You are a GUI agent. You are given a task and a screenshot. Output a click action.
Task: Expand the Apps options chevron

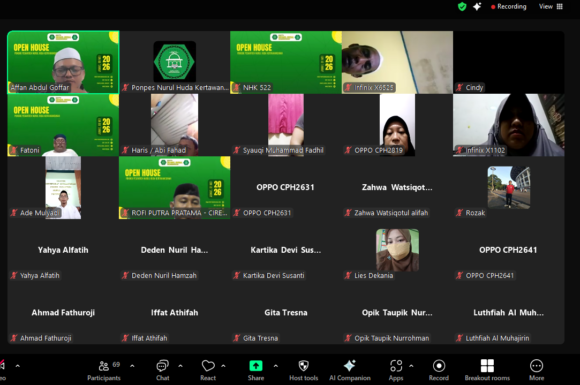411,366
